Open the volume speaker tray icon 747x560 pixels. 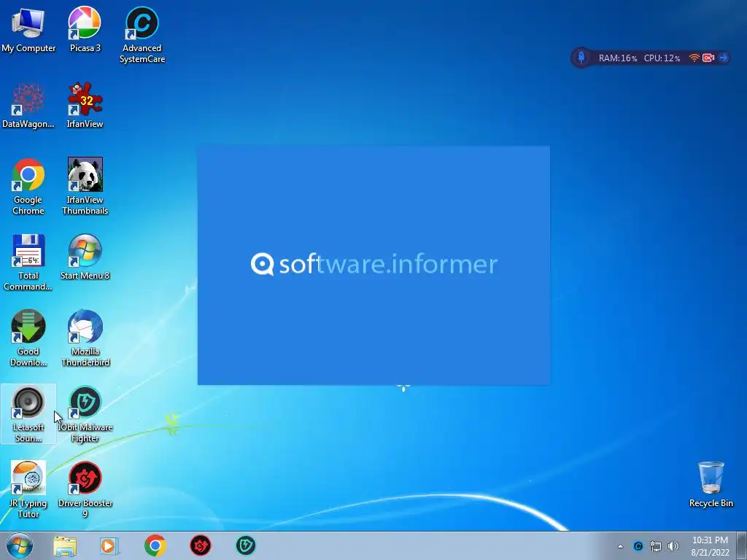click(x=673, y=546)
